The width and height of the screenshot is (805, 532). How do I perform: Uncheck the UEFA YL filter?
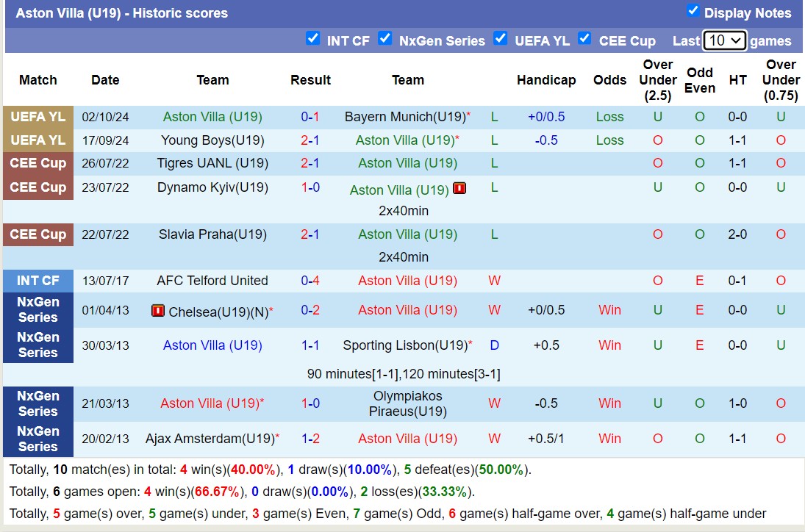point(501,39)
